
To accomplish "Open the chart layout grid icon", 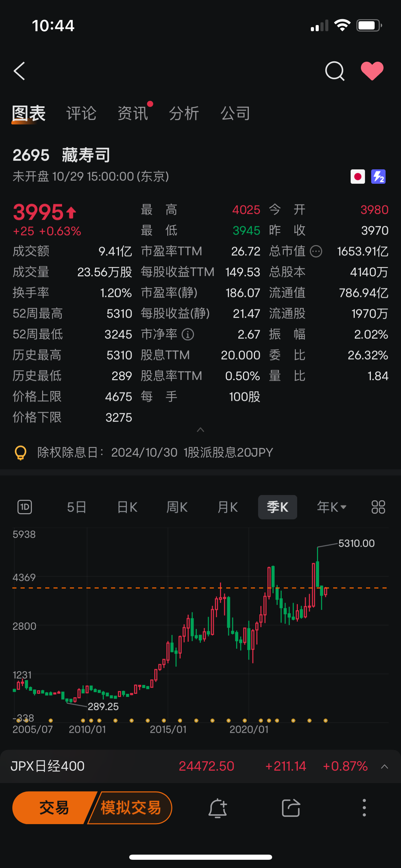I will click(378, 507).
